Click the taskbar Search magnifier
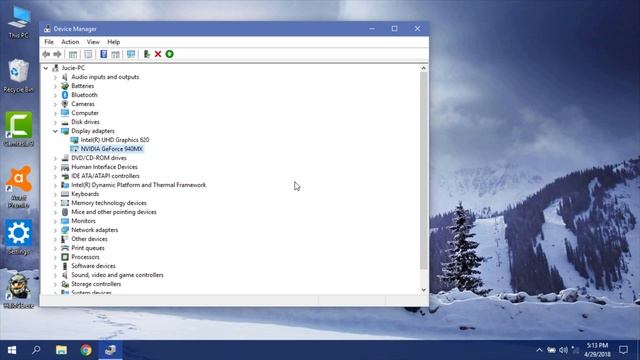640x360 pixels. click(36, 350)
